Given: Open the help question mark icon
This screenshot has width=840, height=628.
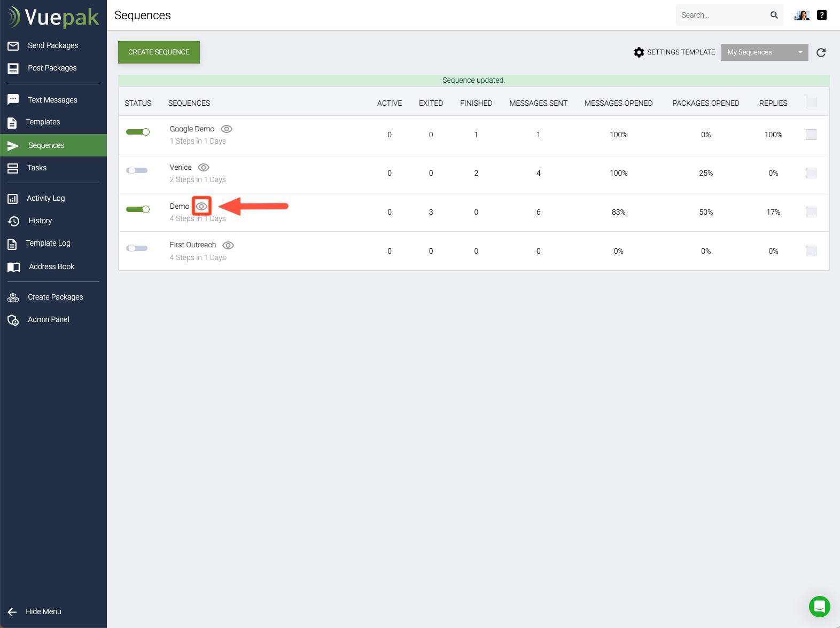Looking at the screenshot, I should tap(822, 15).
